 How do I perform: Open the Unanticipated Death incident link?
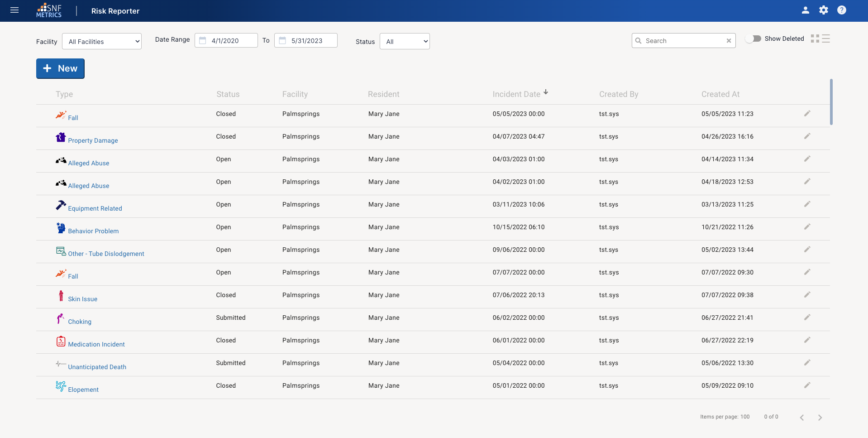click(97, 367)
